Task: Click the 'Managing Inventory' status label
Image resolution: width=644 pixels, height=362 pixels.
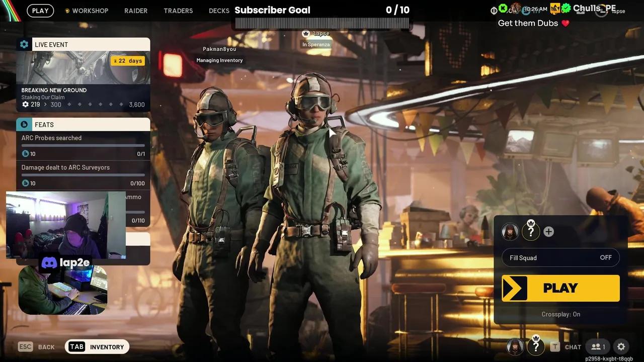Action: pyautogui.click(x=219, y=60)
